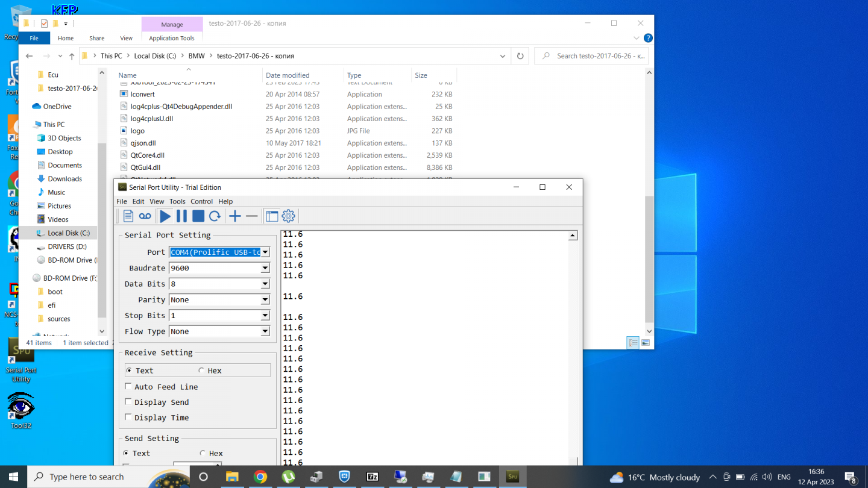The height and width of the screenshot is (488, 868).
Task: Click Refresh button in File Explorer address bar
Action: click(x=520, y=56)
